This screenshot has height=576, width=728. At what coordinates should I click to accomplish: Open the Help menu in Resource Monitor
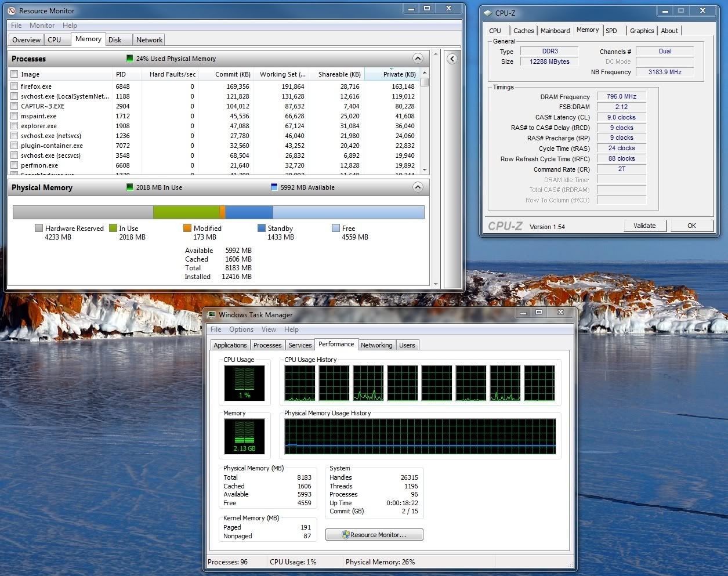(70, 26)
